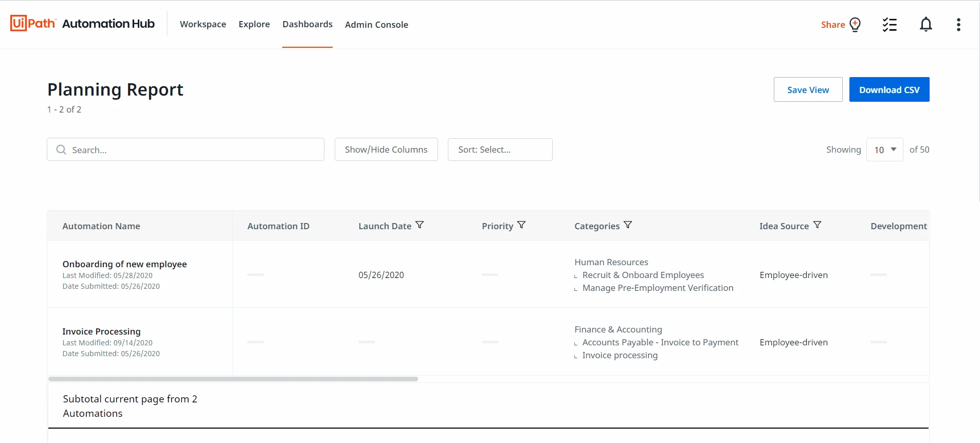Click Recruit & Onboard Employees subcategory
980x443 pixels.
click(x=643, y=275)
